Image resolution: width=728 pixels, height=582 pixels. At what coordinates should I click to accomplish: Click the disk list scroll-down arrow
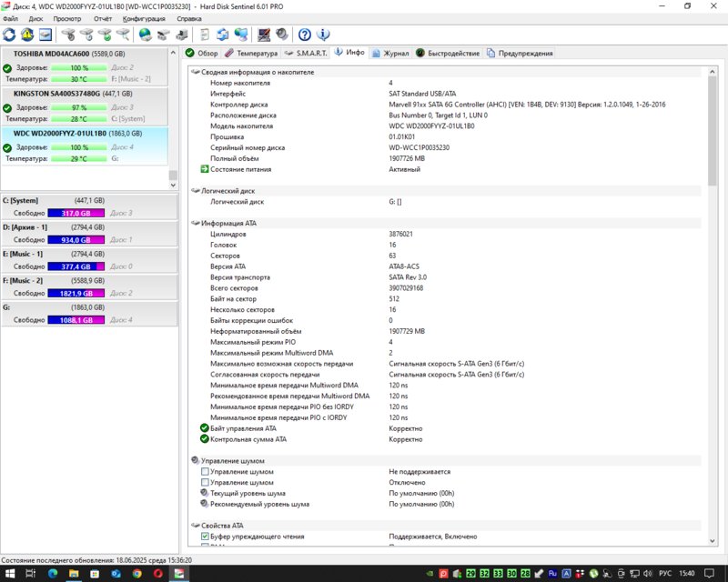(173, 185)
